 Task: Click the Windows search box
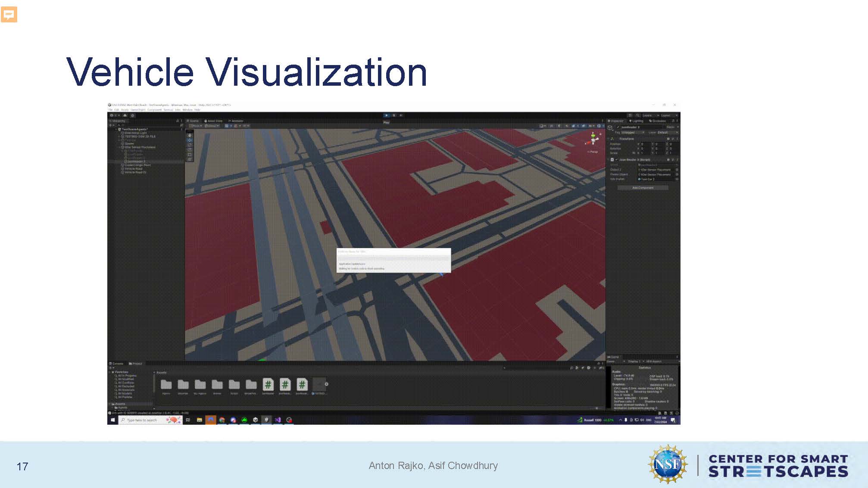142,420
